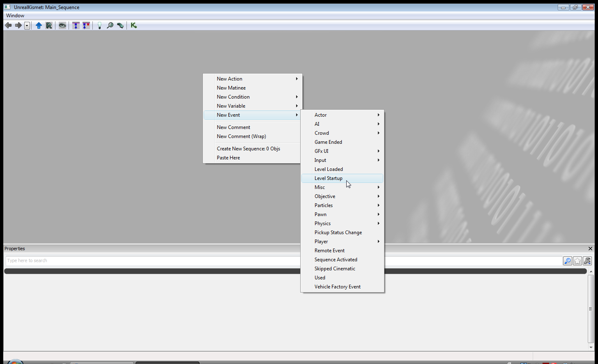598x364 pixels.
Task: Expand the New Condition submenu
Action: pos(253,97)
